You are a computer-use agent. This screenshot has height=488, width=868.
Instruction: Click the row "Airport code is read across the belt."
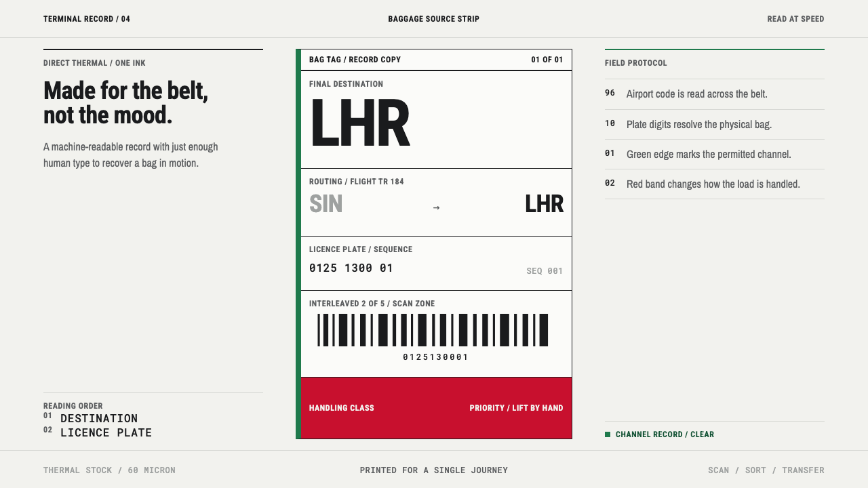715,94
